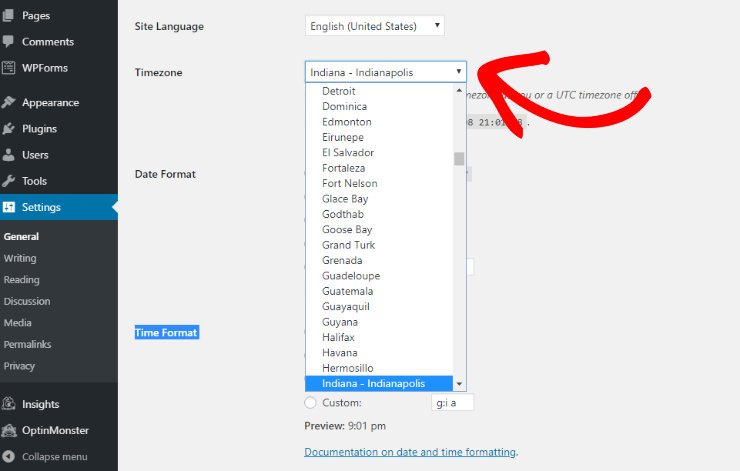Choose Halifax from the timezone list

pos(339,337)
